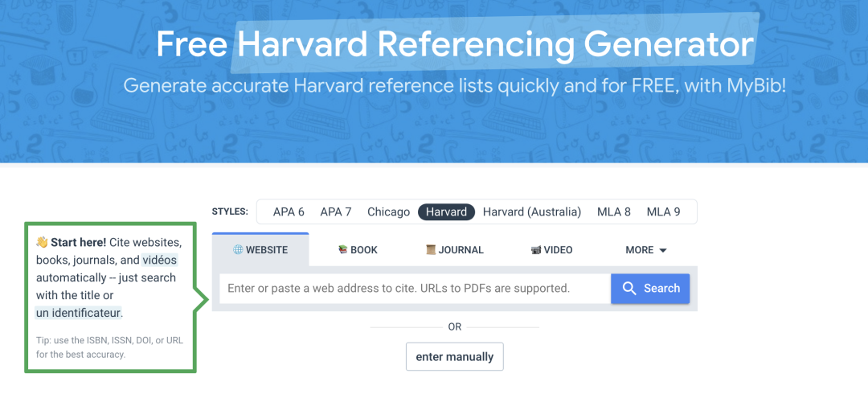868x394 pixels.
Task: Expand the MORE source types dropdown
Action: coord(646,250)
